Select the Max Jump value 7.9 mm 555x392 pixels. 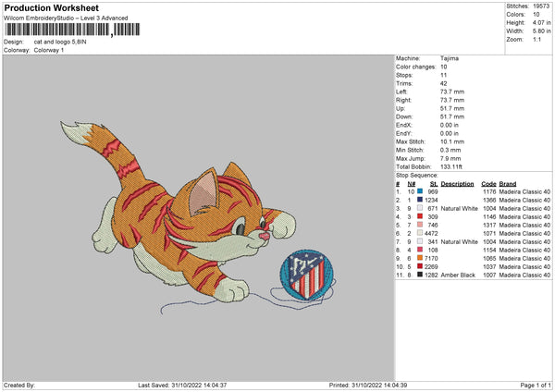tap(450, 158)
